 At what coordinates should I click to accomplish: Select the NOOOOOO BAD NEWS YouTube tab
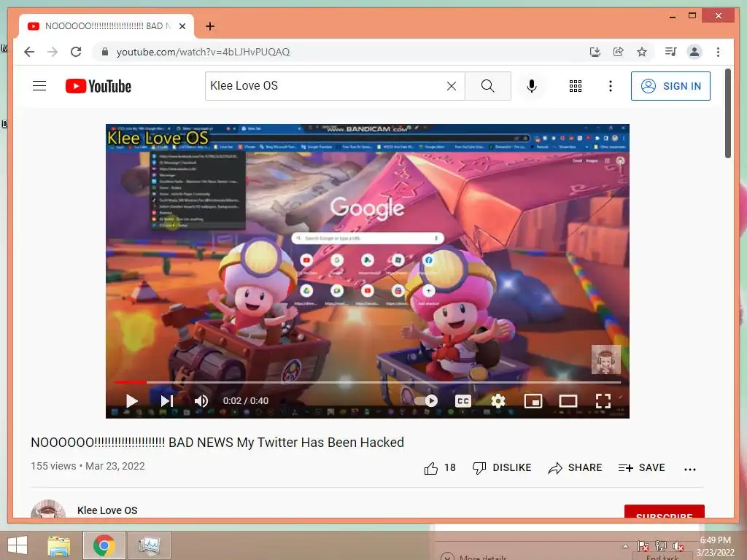tap(107, 26)
